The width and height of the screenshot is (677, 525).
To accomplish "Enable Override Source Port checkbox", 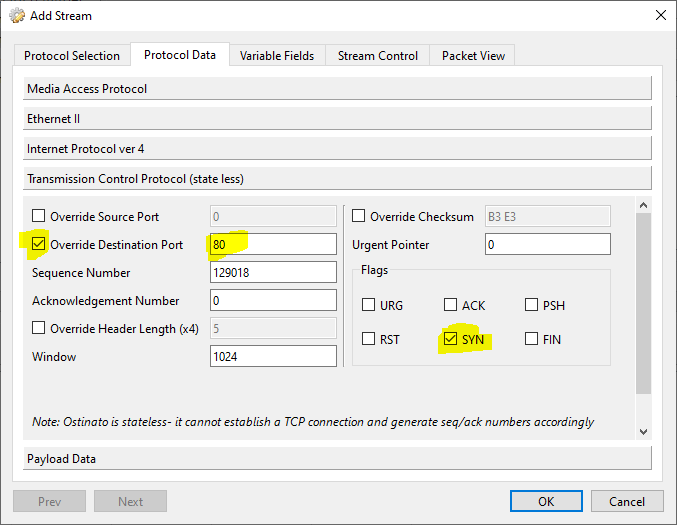I will pyautogui.click(x=38, y=215).
